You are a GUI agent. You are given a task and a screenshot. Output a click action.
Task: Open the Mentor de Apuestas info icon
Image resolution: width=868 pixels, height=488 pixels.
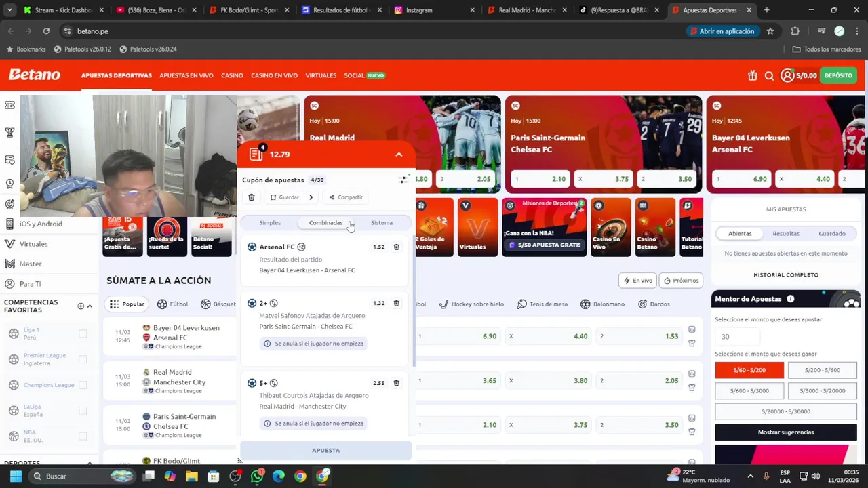(790, 299)
